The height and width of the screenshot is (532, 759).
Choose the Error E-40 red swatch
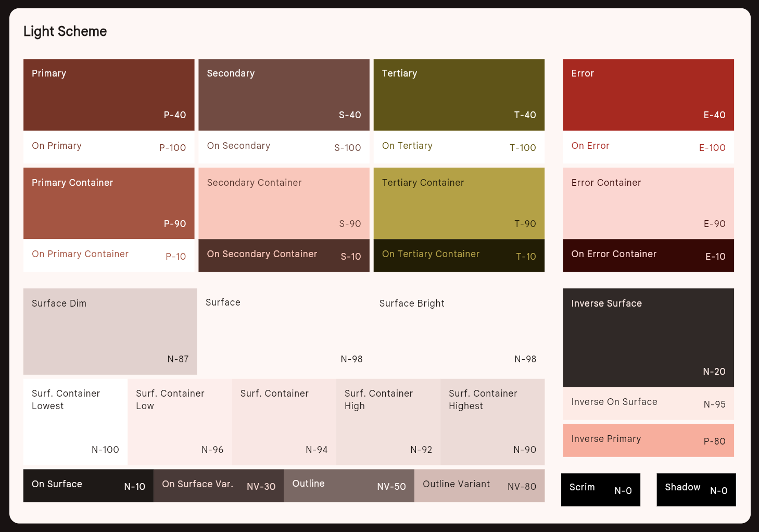pos(648,95)
